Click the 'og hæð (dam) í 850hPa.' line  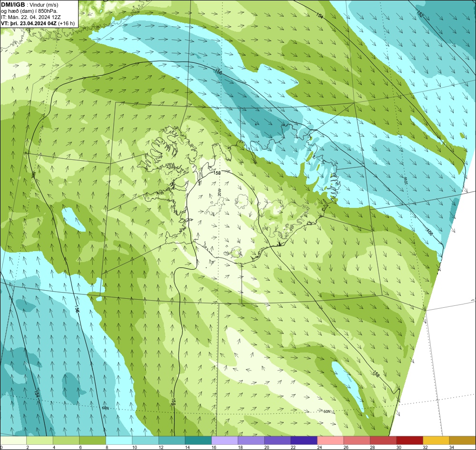29,11
